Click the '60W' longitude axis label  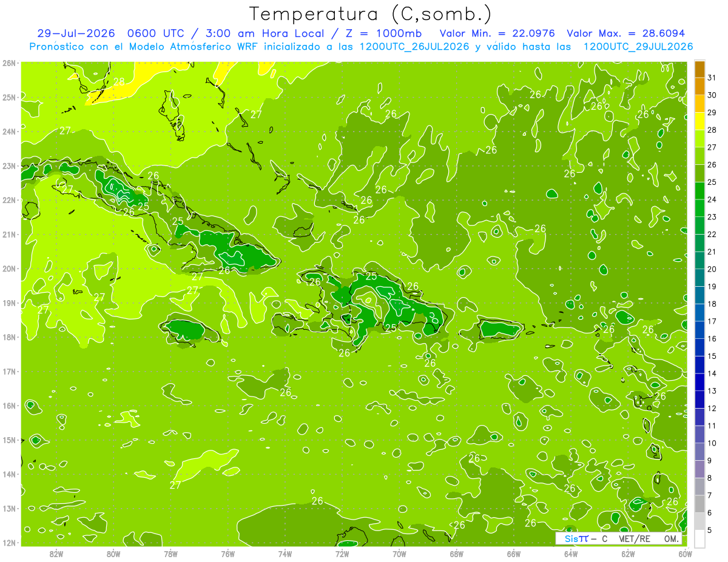click(684, 554)
